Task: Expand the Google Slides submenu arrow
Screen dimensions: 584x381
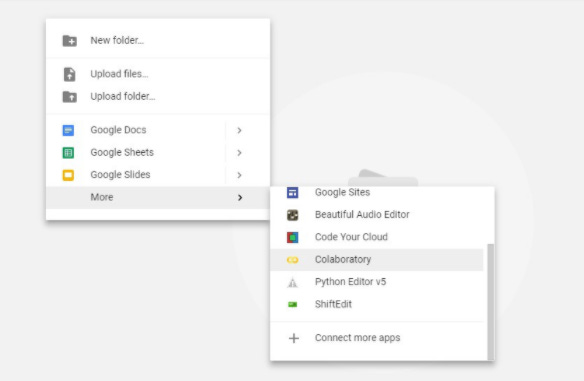Action: (239, 175)
